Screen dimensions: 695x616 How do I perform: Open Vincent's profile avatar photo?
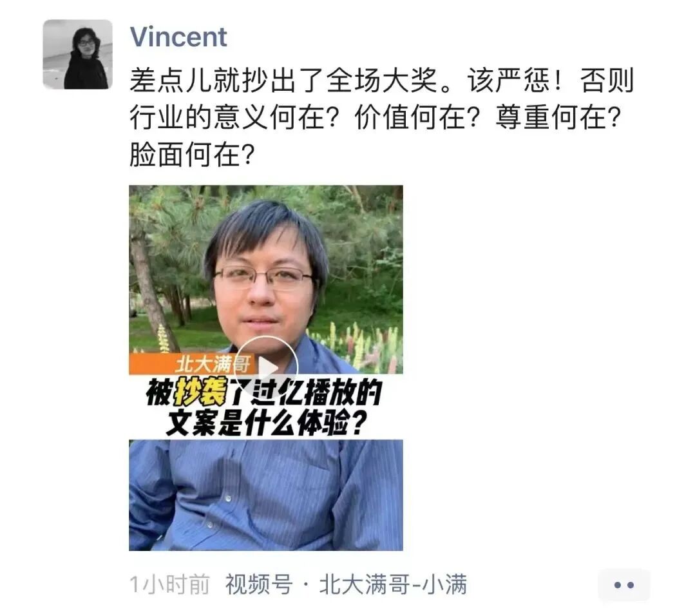(x=77, y=55)
